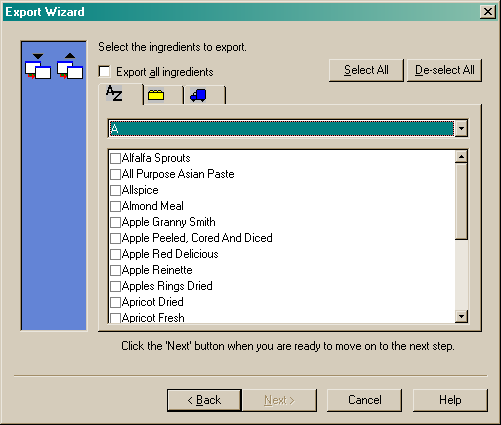Tick the Almond Meal checkbox
501x425 pixels.
(115, 206)
